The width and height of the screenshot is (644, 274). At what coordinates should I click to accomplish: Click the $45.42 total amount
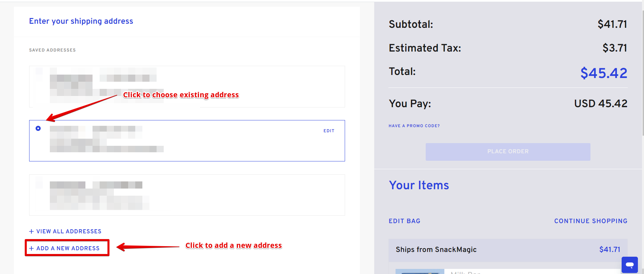[x=604, y=73]
